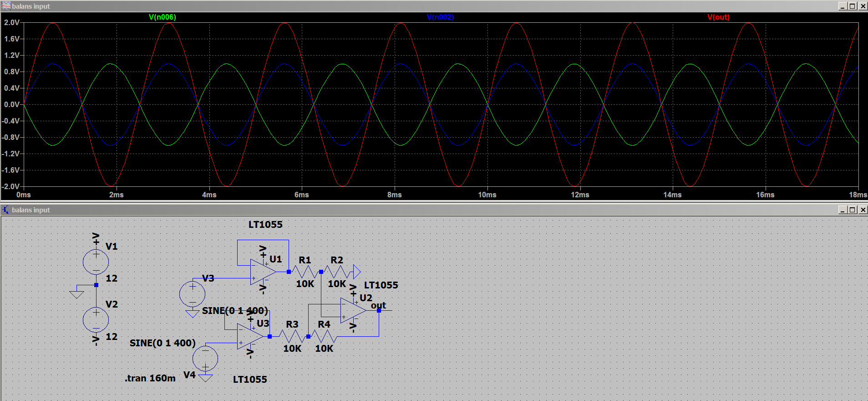The image size is (868, 401).
Task: Select the U3 op-amp triangle symbol
Action: (250, 336)
